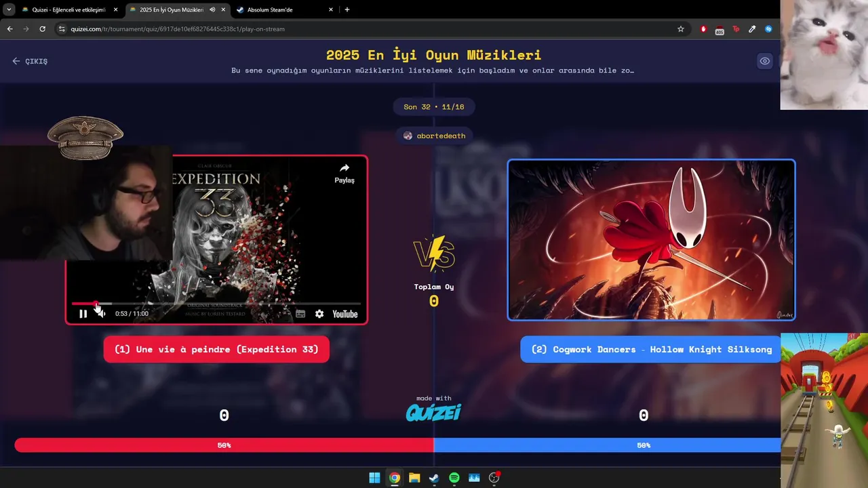
Task: Open the eyedropper extension
Action: 752,29
